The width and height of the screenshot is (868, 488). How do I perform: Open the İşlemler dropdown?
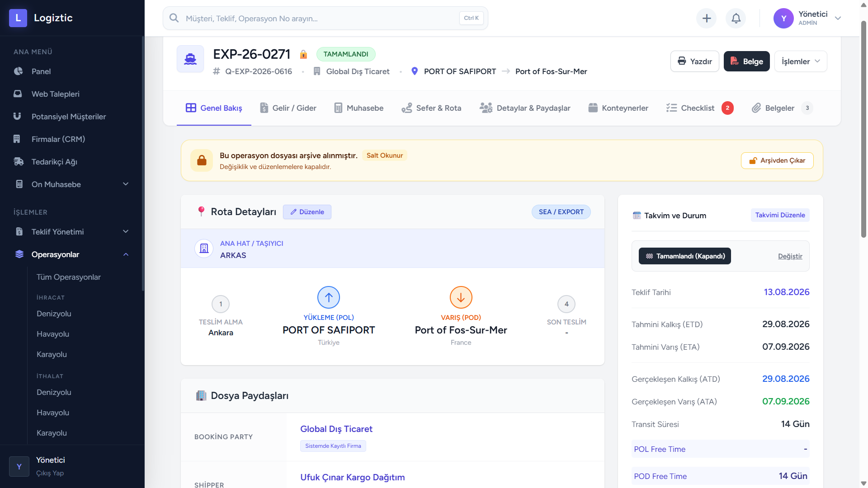(801, 61)
